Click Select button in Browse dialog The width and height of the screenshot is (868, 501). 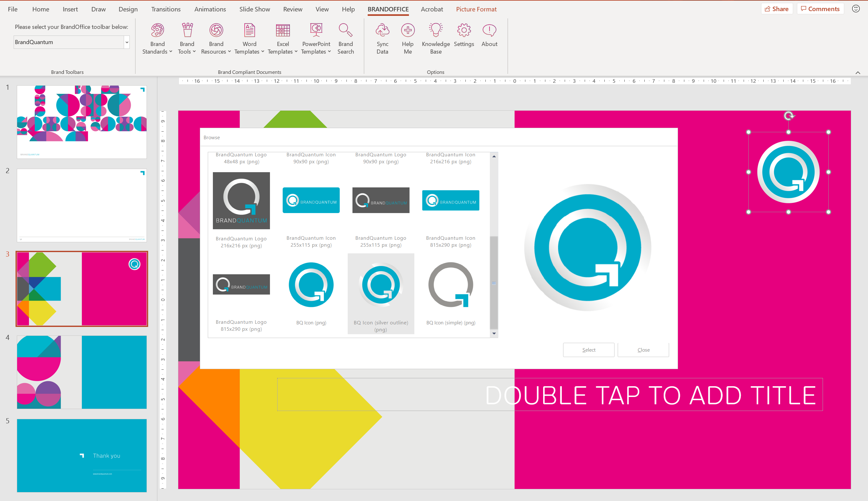pyautogui.click(x=589, y=350)
